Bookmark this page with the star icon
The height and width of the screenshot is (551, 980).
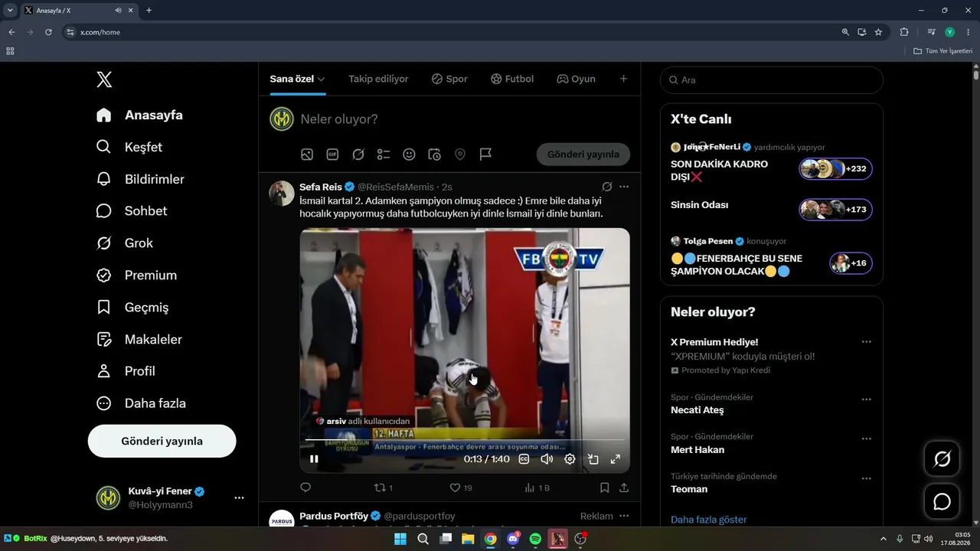tap(878, 32)
